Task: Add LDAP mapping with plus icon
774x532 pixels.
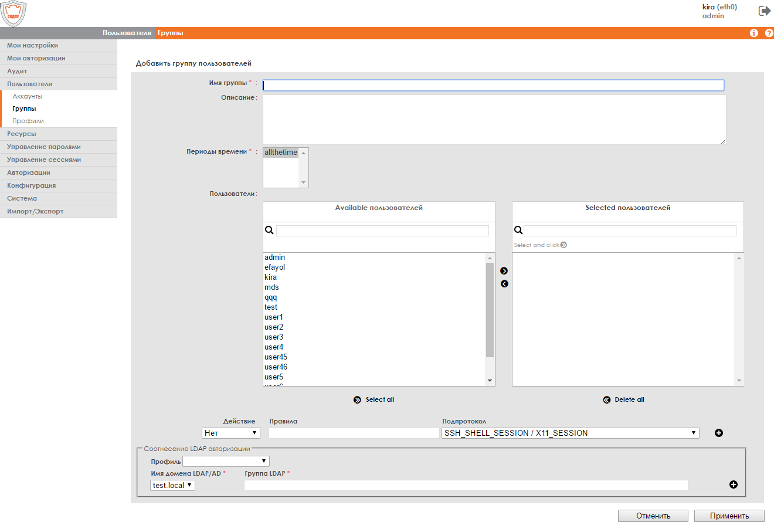Action: pyautogui.click(x=733, y=484)
